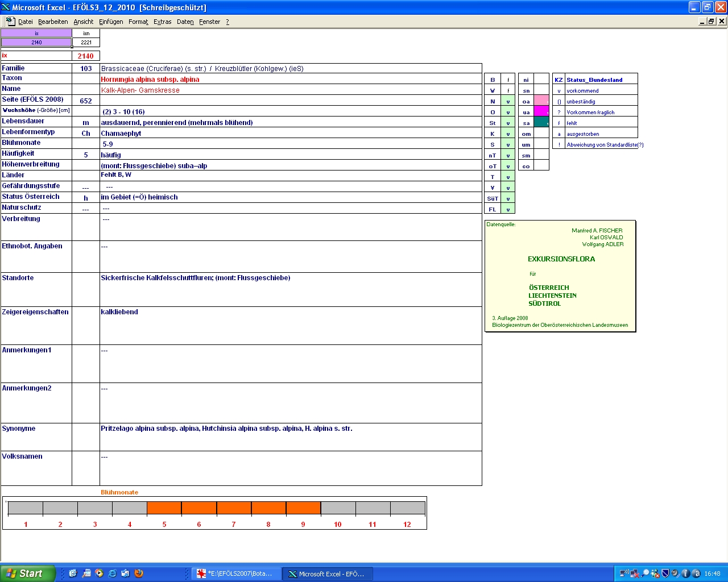Launch Internet Explorer from quick launch
This screenshot has height=582, width=728.
coord(112,573)
